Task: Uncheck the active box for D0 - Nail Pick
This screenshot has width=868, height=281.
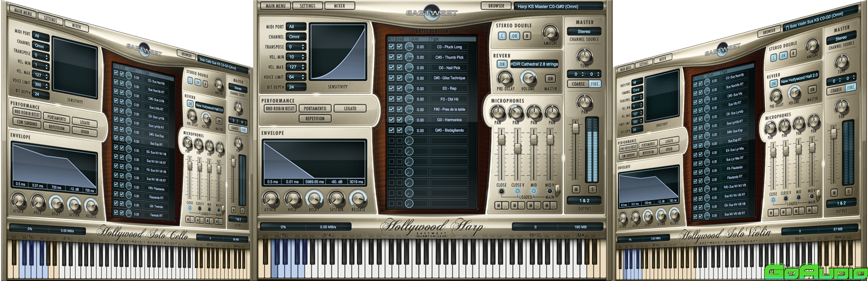Action: point(391,67)
